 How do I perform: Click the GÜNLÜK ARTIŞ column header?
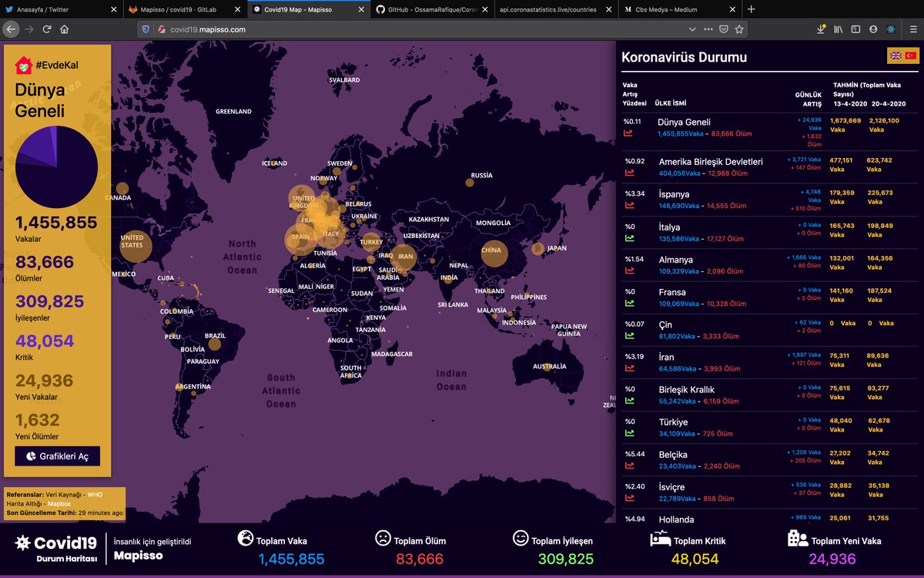tap(808, 99)
